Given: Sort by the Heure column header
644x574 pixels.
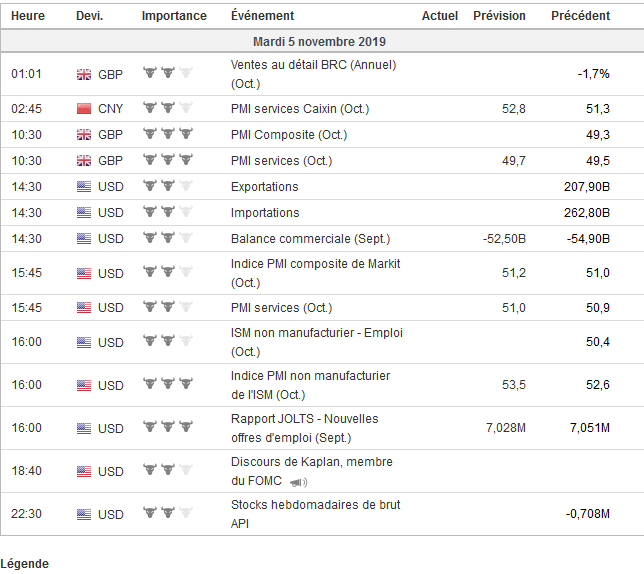Looking at the screenshot, I should click(x=27, y=16).
